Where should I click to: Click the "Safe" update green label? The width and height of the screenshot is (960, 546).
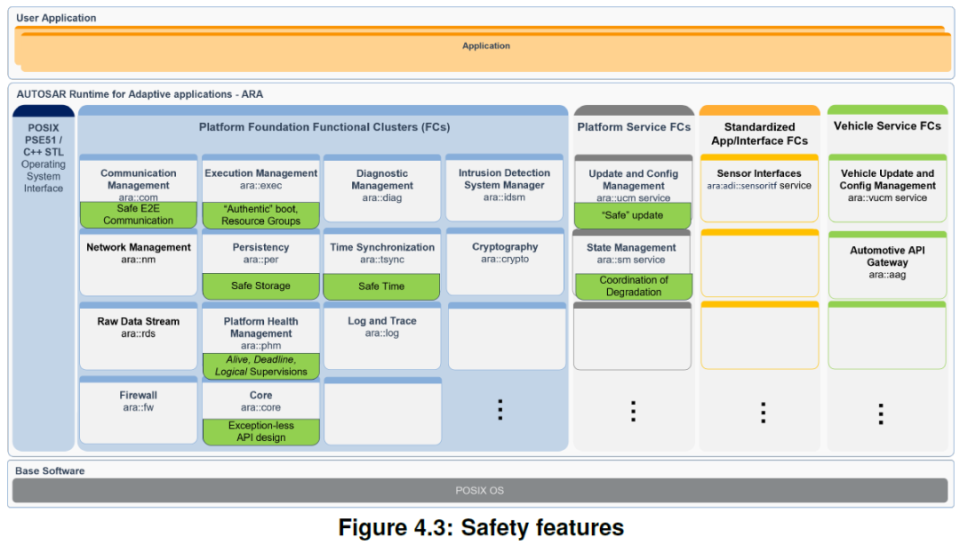coord(632,215)
